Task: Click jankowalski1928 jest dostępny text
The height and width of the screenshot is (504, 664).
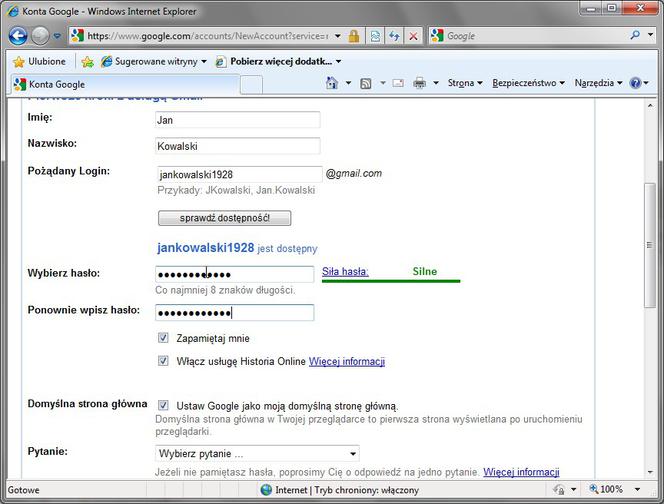Action: [x=237, y=248]
